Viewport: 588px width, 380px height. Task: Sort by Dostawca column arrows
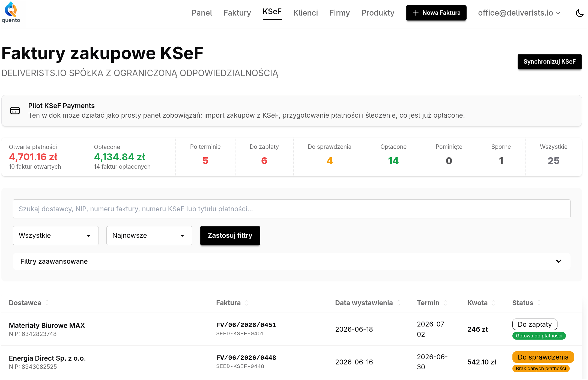[x=47, y=303]
